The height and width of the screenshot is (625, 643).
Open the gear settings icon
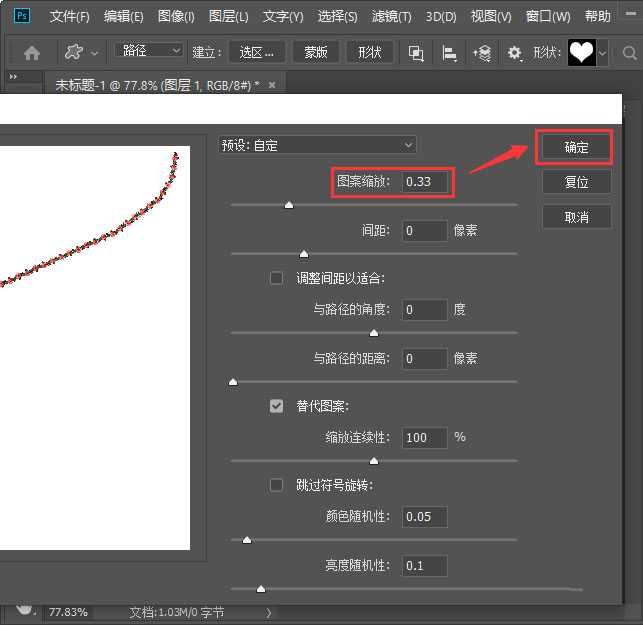(x=514, y=53)
